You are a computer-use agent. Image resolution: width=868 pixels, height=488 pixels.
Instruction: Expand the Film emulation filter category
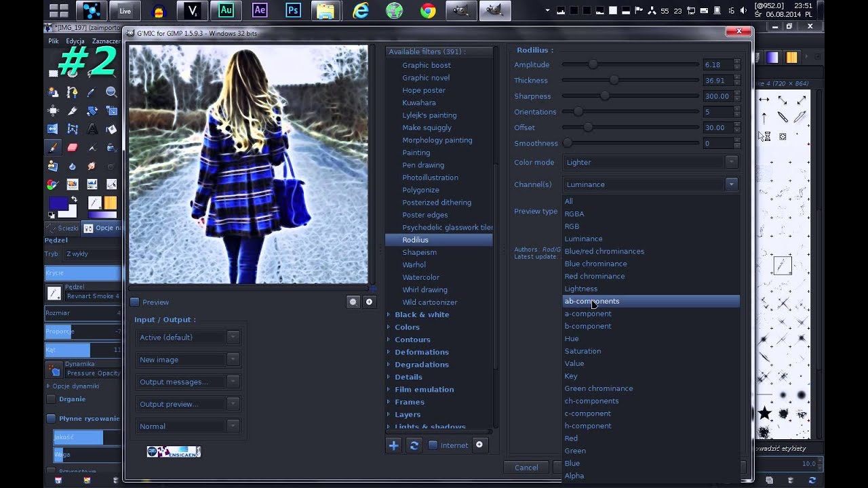pos(389,390)
